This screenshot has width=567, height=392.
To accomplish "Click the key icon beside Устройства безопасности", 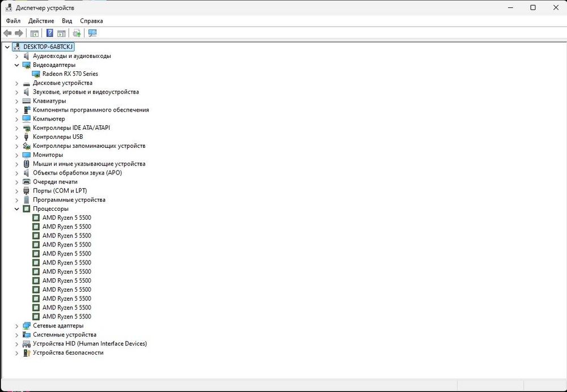I will coord(27,352).
